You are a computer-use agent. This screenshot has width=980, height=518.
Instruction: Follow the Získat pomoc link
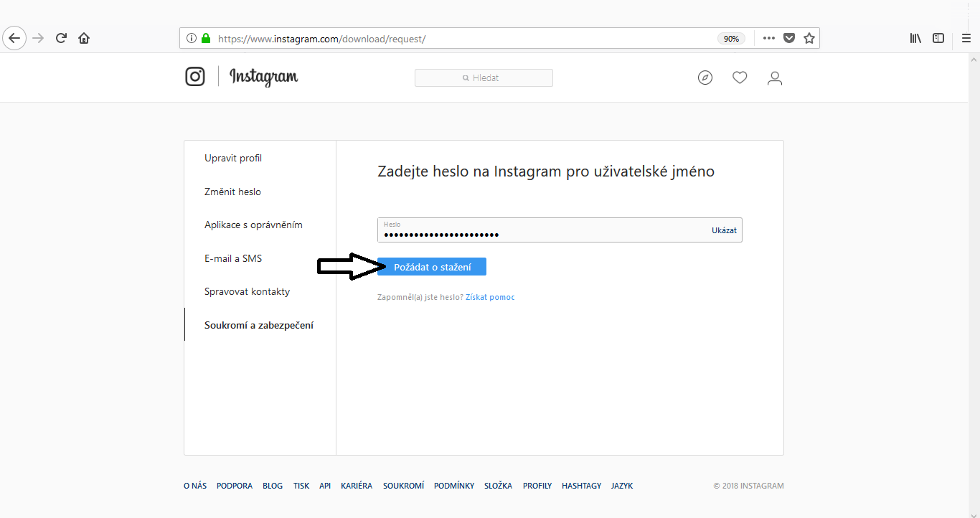[x=490, y=297]
